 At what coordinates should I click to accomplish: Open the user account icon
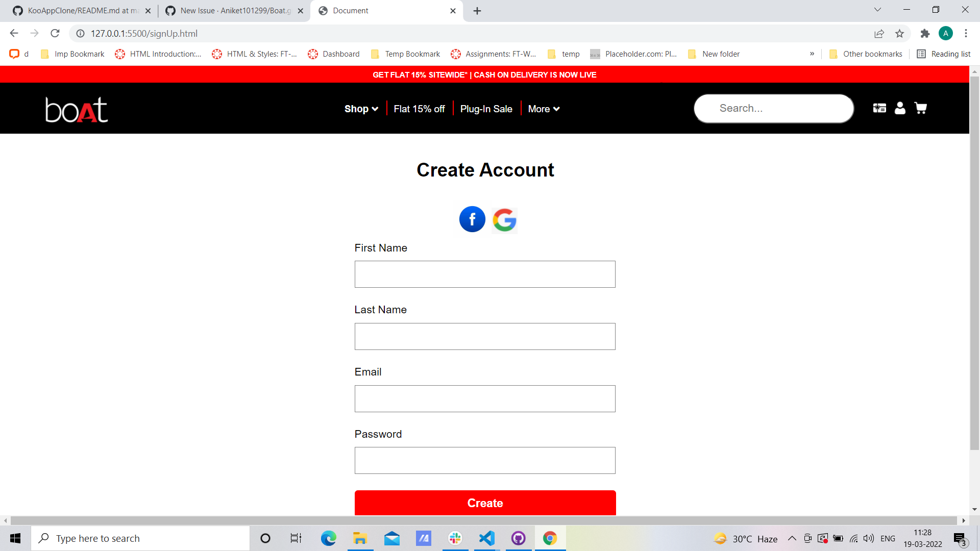[x=900, y=108]
